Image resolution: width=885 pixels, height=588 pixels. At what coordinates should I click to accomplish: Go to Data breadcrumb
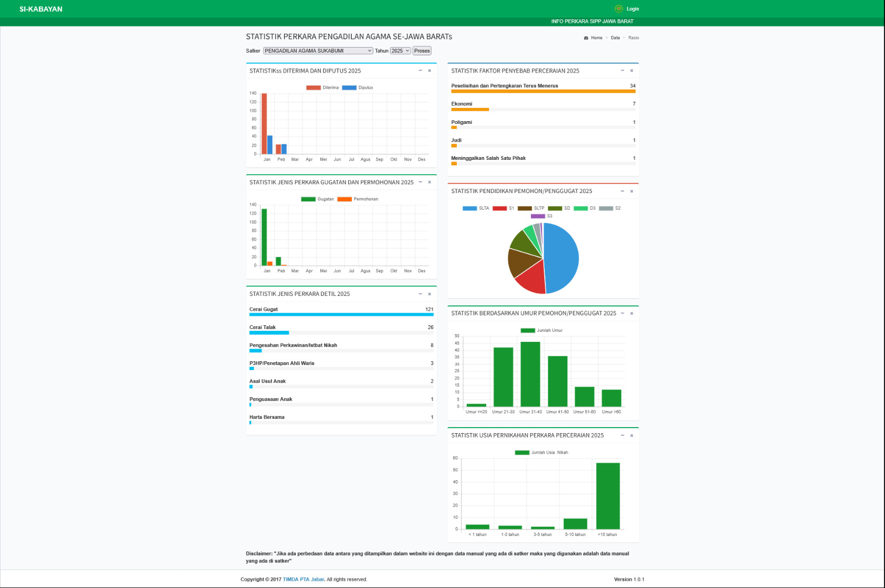pyautogui.click(x=615, y=38)
